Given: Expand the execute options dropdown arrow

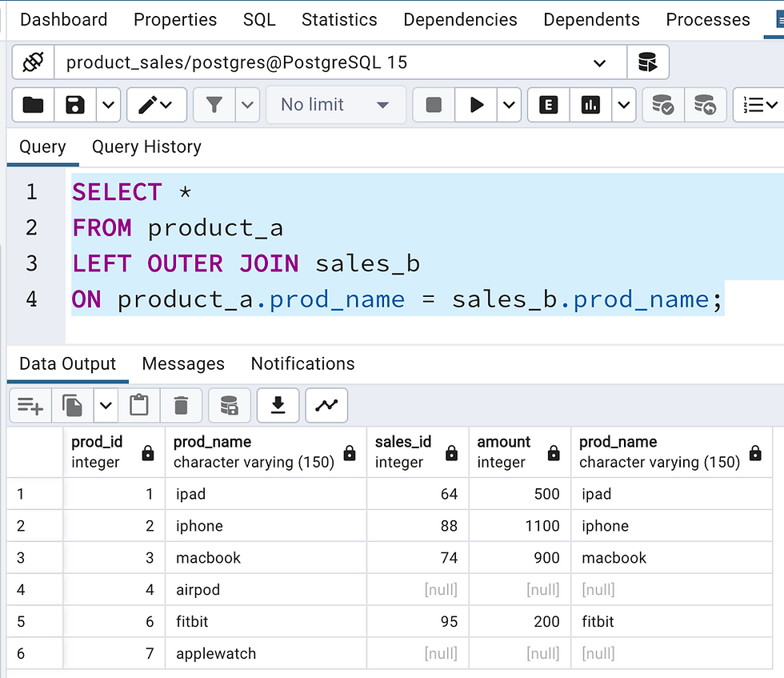Looking at the screenshot, I should [x=509, y=105].
